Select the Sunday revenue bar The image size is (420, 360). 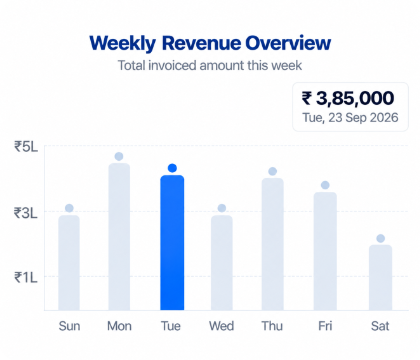pos(69,263)
